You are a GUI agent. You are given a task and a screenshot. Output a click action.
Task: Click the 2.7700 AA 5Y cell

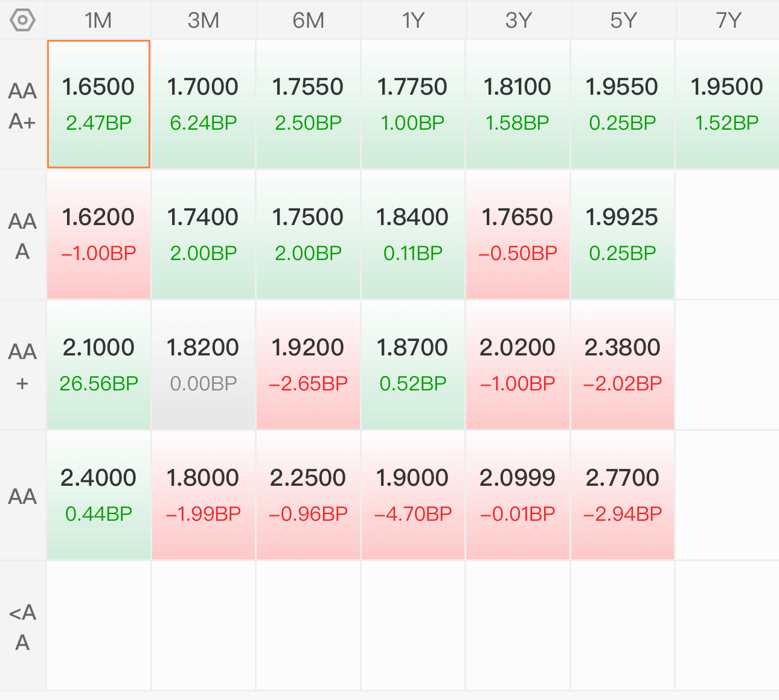click(623, 495)
